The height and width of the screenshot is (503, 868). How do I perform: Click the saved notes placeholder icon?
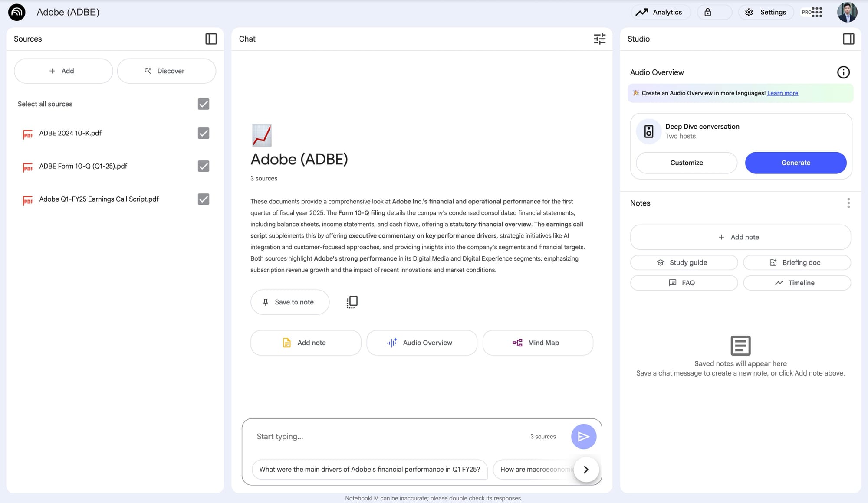(x=740, y=346)
